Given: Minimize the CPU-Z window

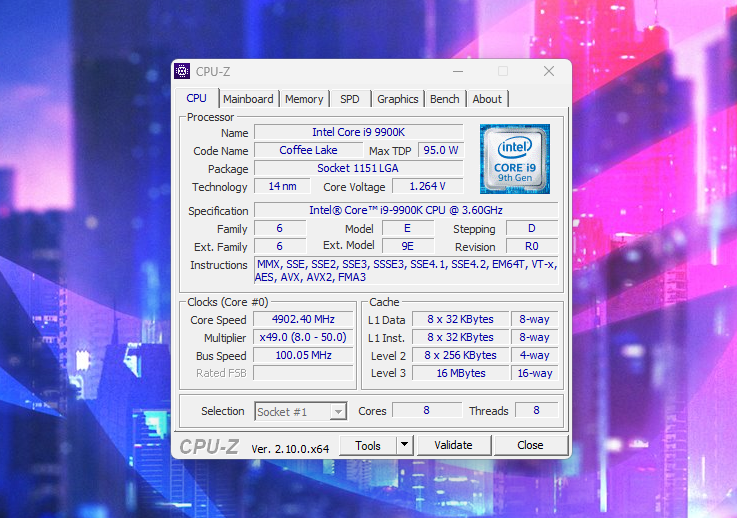Looking at the screenshot, I should coord(458,71).
